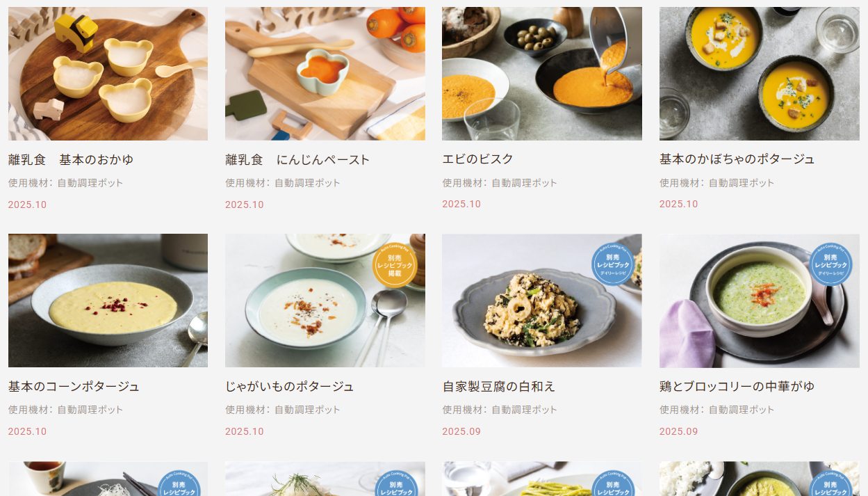
Task: Open the 離乳食 基本のおかゆ photo
Action: point(108,74)
